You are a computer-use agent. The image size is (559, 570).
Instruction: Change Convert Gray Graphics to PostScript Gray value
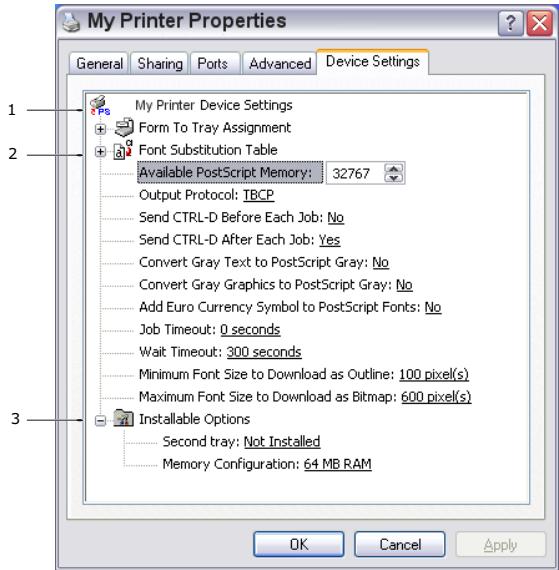point(404,285)
